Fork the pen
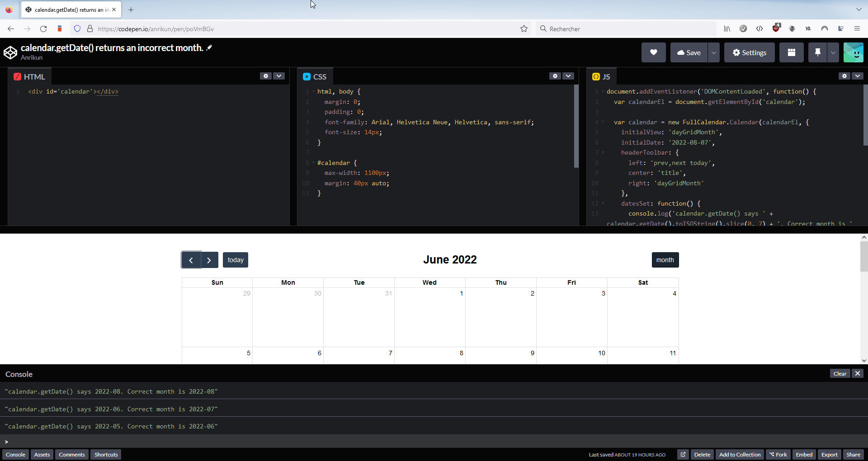Image resolution: width=868 pixels, height=461 pixels. click(x=778, y=454)
